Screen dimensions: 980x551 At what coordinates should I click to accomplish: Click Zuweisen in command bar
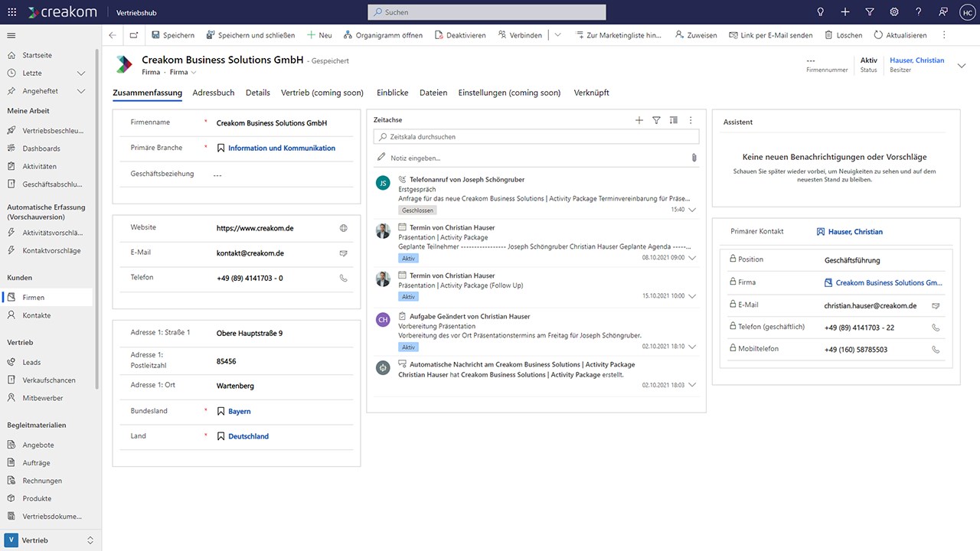pyautogui.click(x=696, y=35)
